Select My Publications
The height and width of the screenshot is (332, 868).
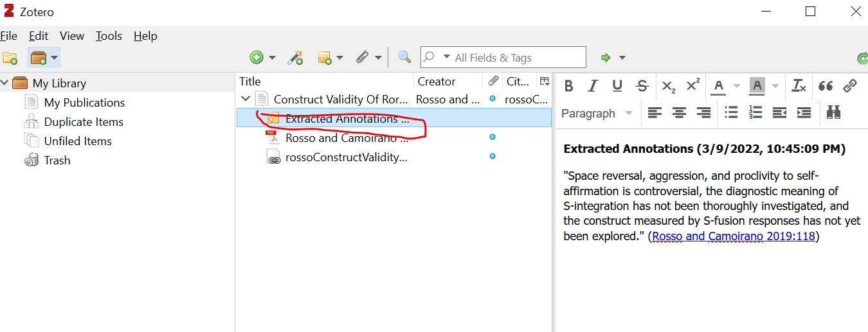coord(84,102)
